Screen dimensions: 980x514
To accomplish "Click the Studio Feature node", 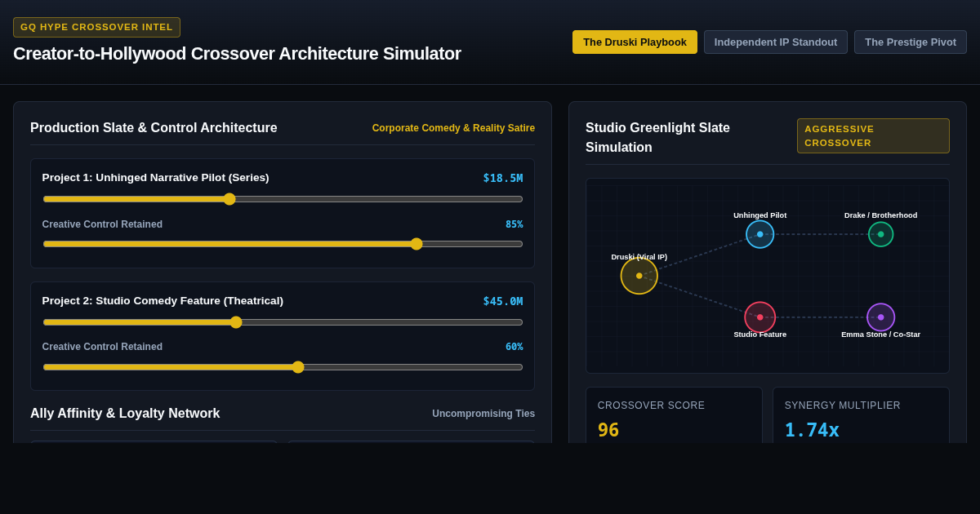I will coord(760,317).
